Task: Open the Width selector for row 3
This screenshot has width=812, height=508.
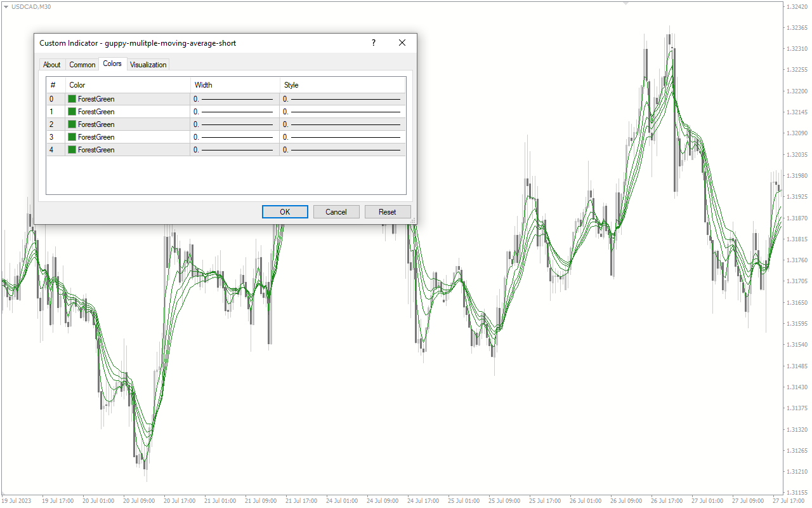Action: pyautogui.click(x=235, y=137)
